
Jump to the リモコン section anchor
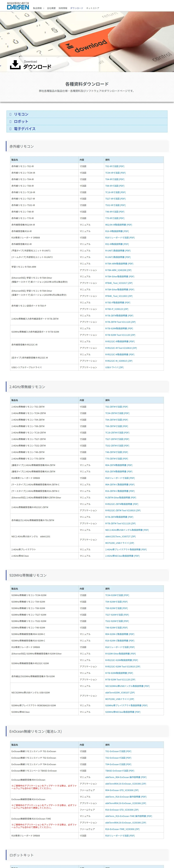(87, 114)
